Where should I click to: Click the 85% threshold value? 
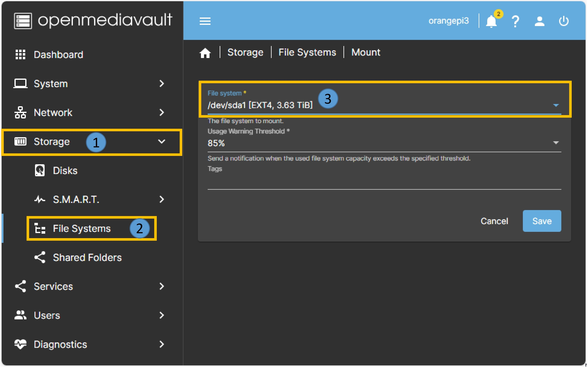click(x=216, y=143)
